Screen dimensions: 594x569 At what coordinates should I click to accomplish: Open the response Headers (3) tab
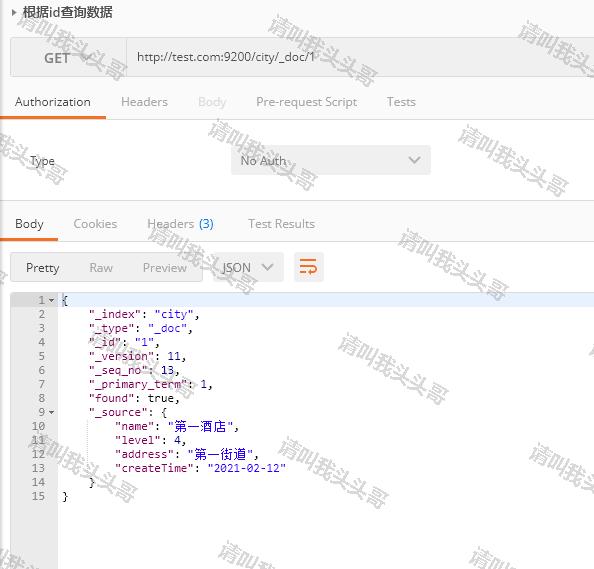tap(180, 224)
